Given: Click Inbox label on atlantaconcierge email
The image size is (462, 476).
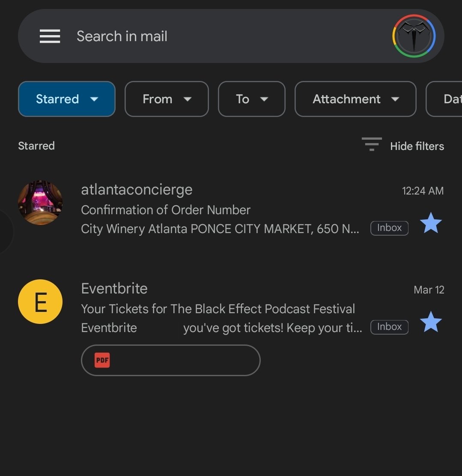Looking at the screenshot, I should point(389,228).
